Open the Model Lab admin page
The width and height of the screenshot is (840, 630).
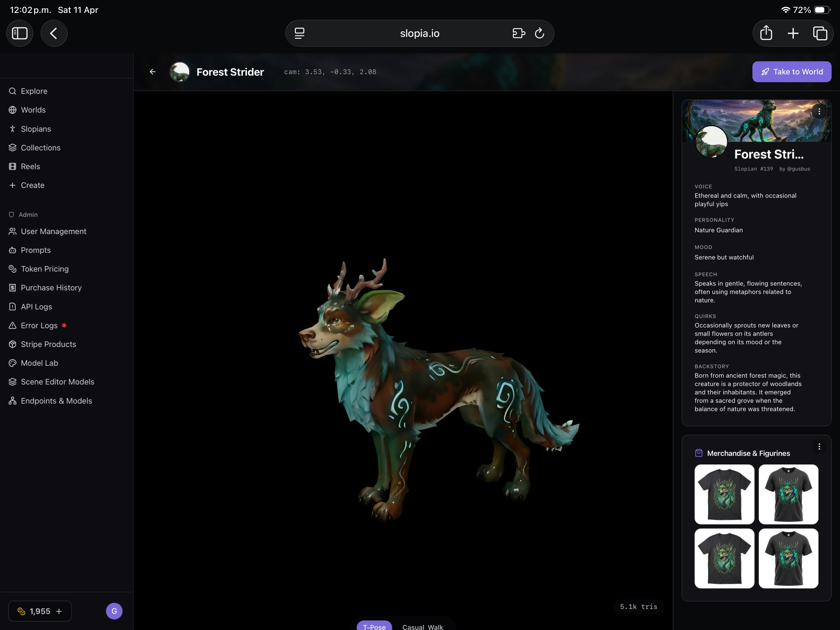(39, 363)
